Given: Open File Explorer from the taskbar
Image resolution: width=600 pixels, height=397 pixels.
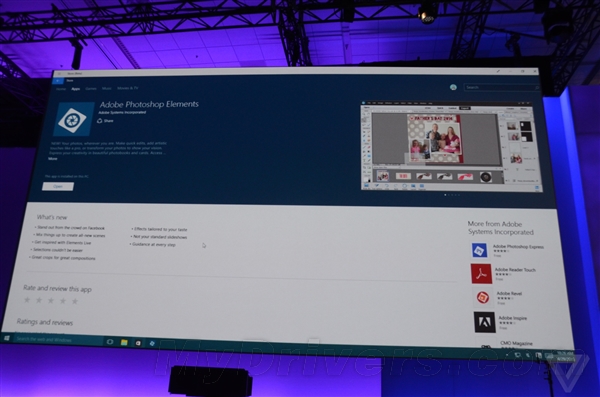Looking at the screenshot, I should (x=124, y=342).
